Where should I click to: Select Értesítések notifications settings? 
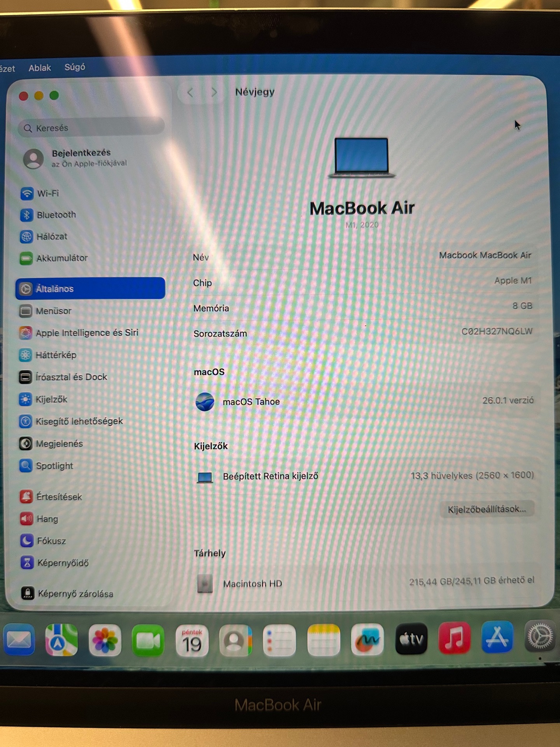[x=59, y=497]
